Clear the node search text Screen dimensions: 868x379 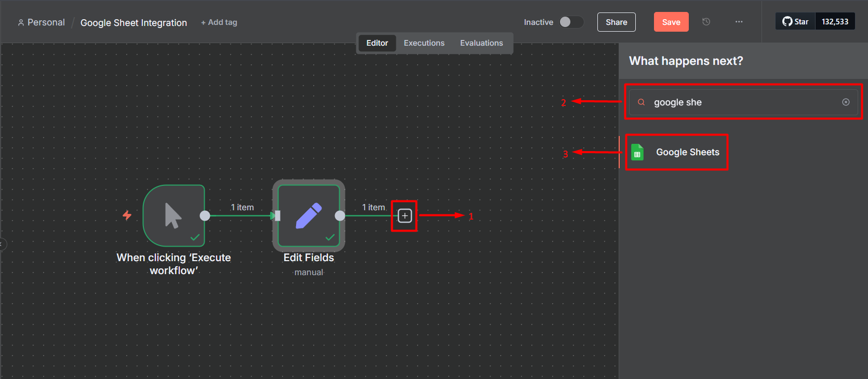[846, 102]
